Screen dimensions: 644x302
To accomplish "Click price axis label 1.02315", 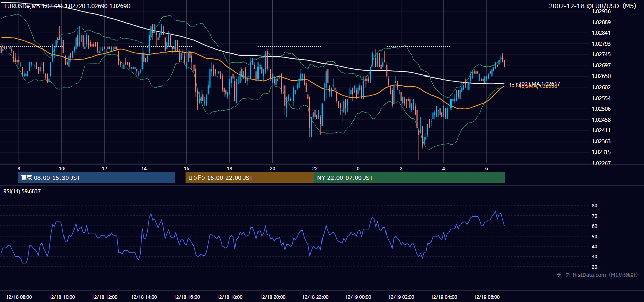I will [x=601, y=152].
